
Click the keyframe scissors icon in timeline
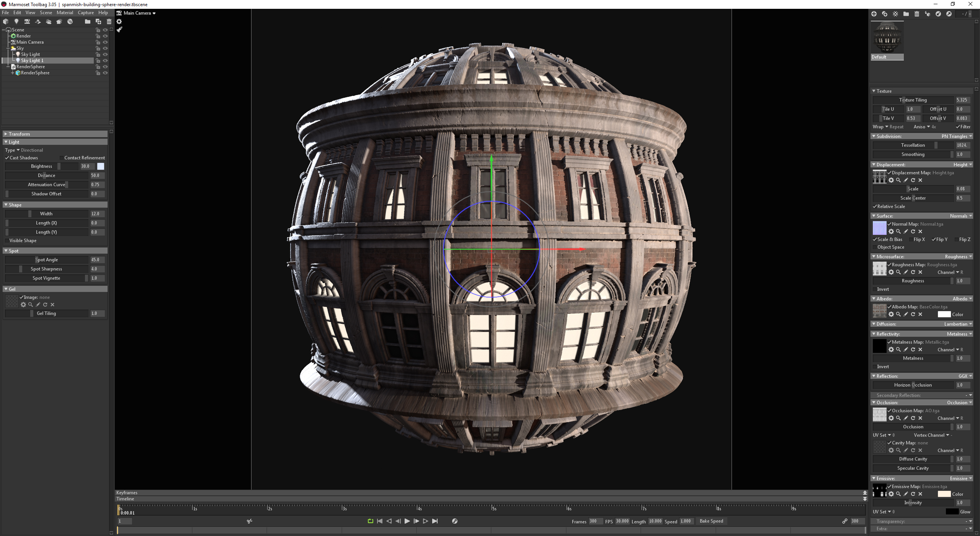[250, 521]
